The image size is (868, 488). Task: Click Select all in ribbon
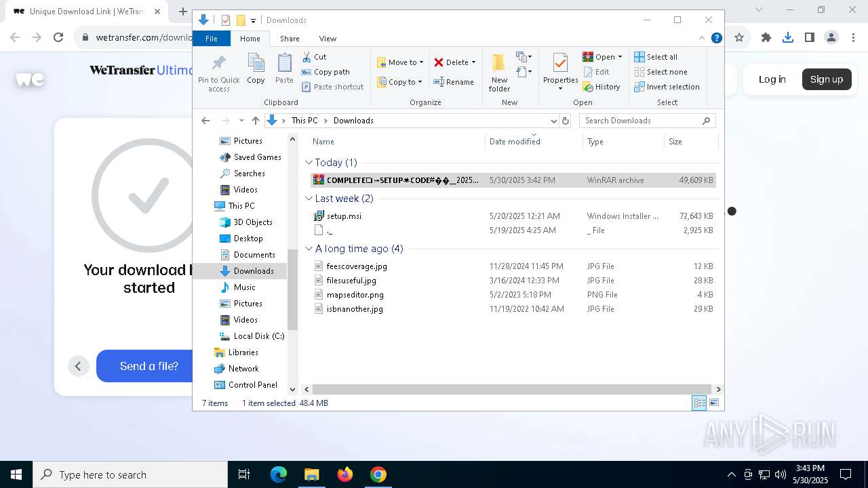656,57
